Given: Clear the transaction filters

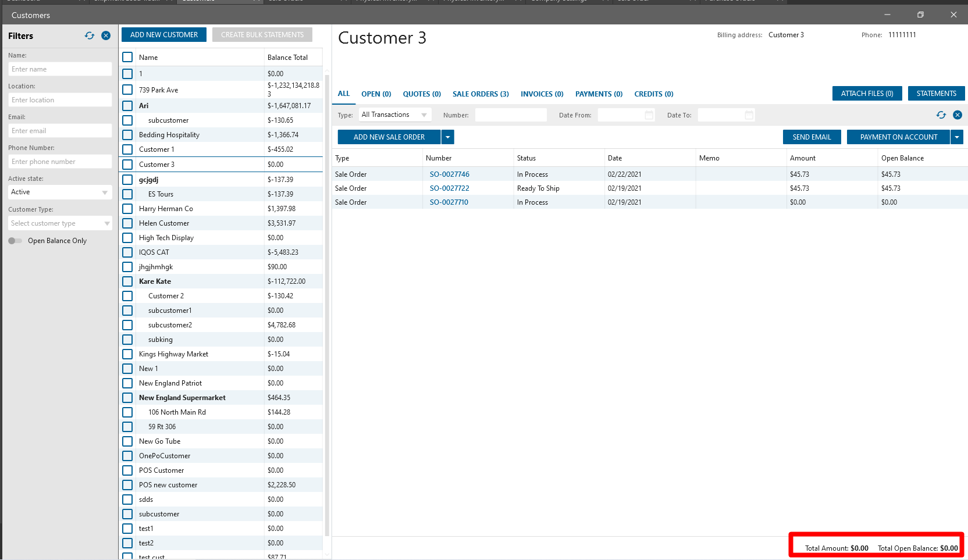Looking at the screenshot, I should pos(958,115).
